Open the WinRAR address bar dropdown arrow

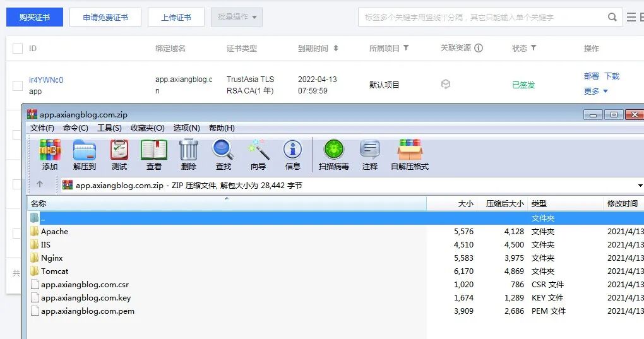640,186
